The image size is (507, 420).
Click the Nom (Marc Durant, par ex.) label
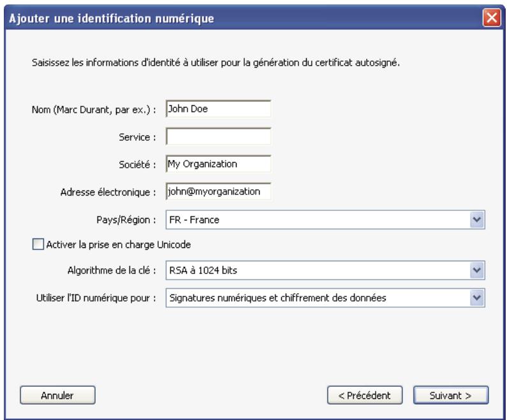click(x=94, y=110)
